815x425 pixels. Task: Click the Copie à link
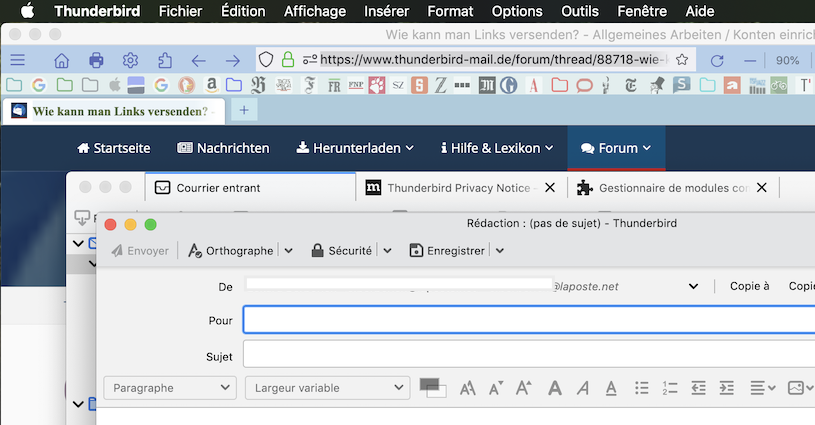click(749, 286)
